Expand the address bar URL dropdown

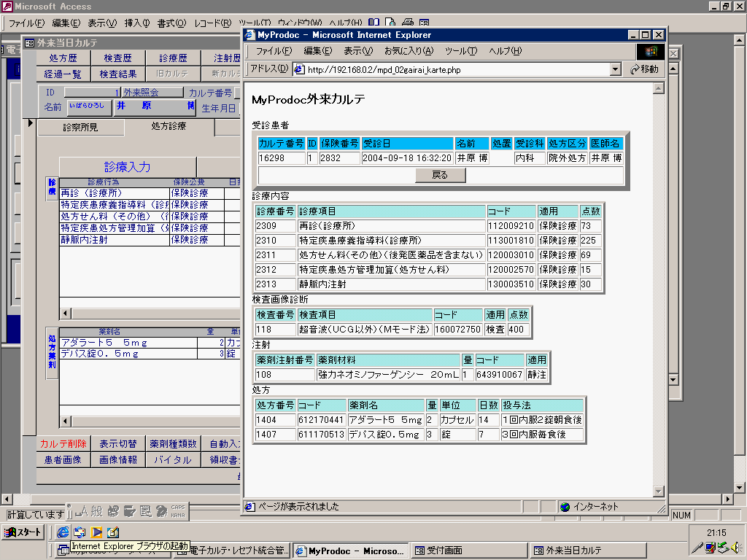tap(615, 69)
